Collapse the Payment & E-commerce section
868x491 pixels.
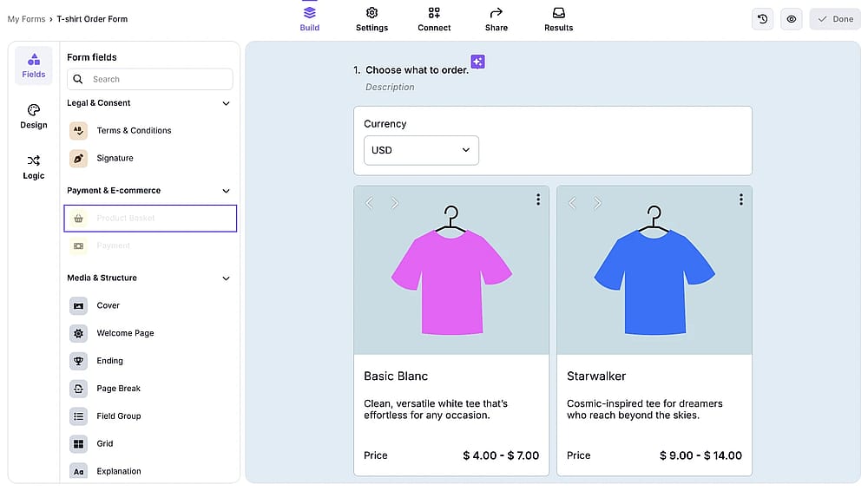click(226, 191)
